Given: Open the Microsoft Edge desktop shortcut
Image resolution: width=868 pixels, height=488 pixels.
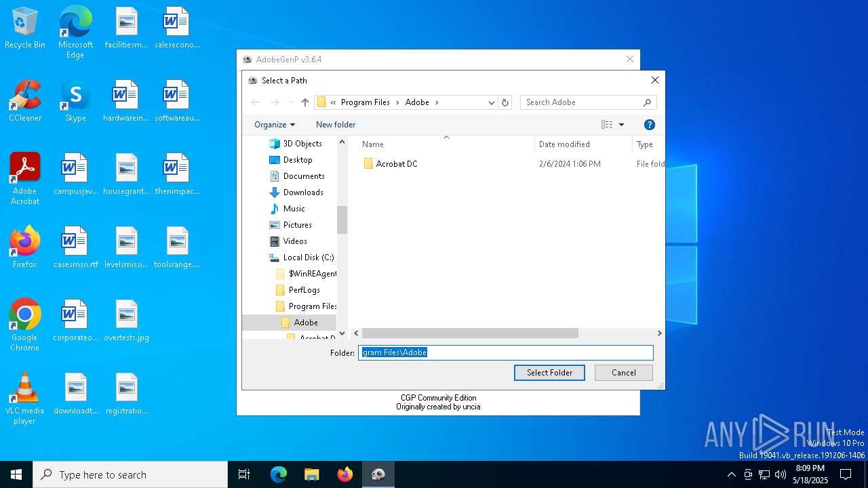Looking at the screenshot, I should coord(75,32).
